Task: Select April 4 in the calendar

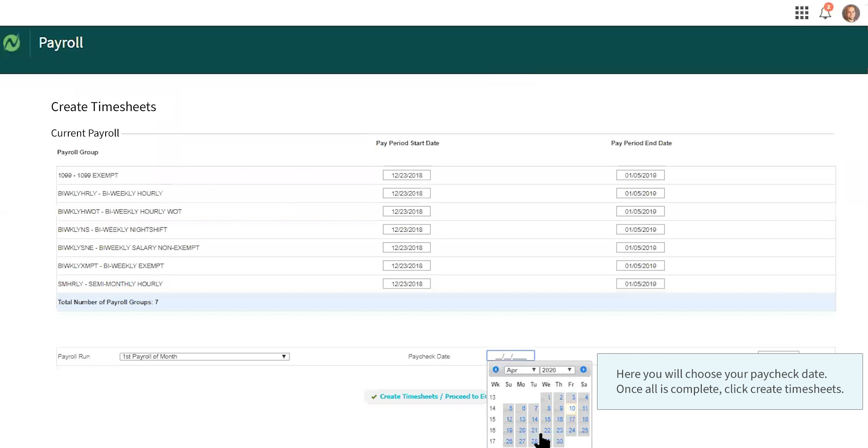Action: pyautogui.click(x=584, y=397)
